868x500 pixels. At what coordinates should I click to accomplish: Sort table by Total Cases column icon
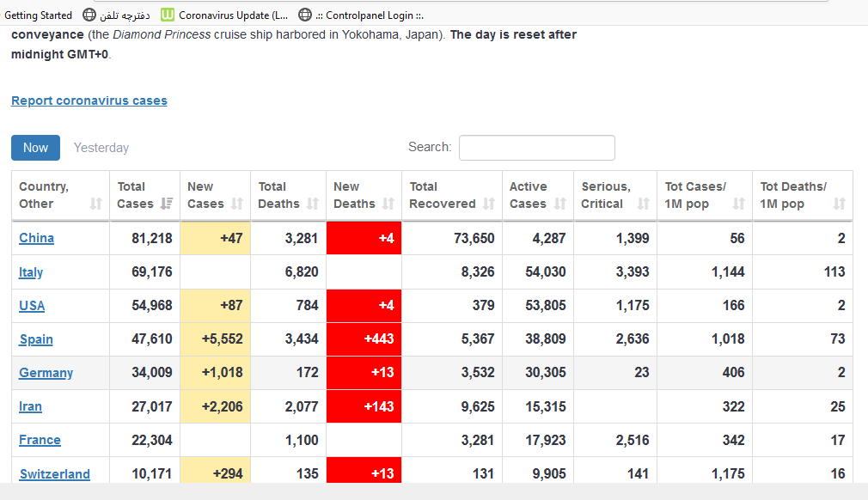point(167,204)
